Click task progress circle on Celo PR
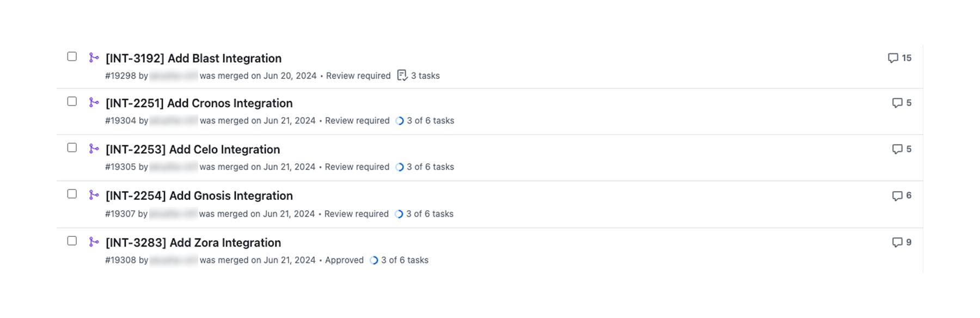 point(400,167)
